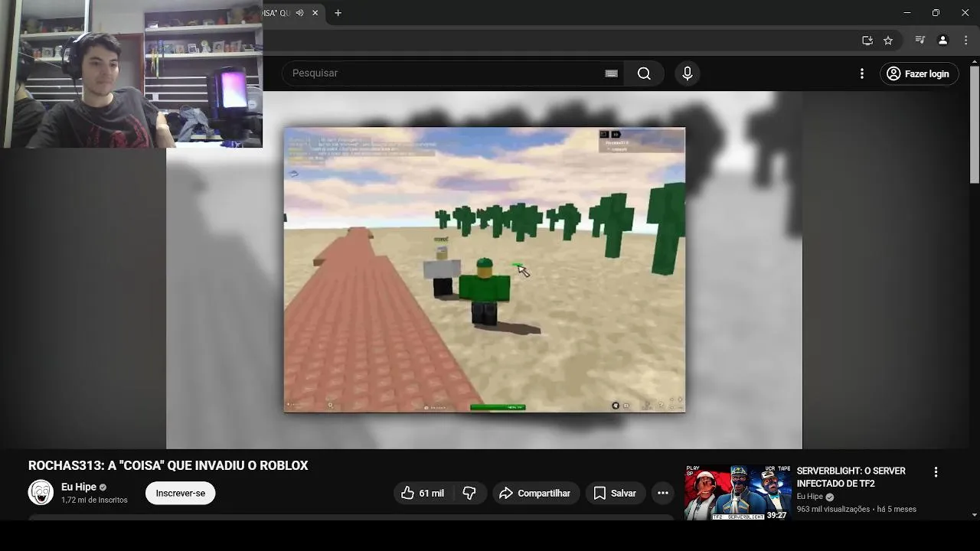The width and height of the screenshot is (980, 551).
Task: Click the install app icon in the address bar
Action: coord(867,41)
